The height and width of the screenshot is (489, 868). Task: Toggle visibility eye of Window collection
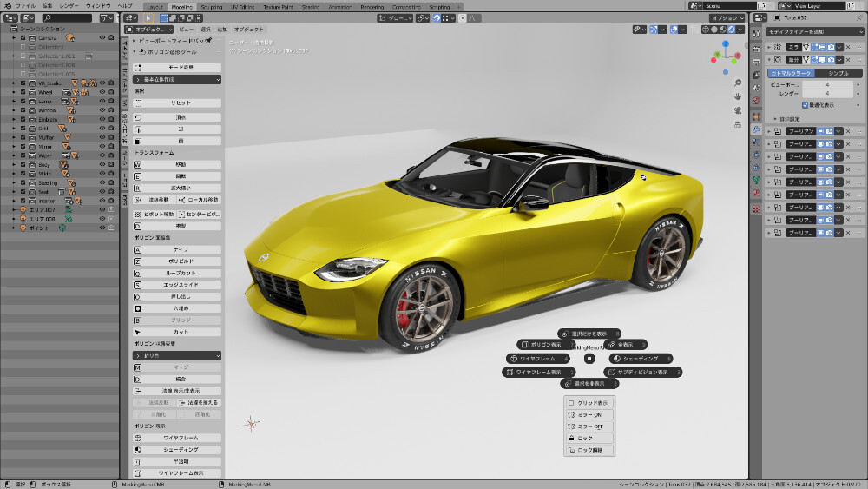(102, 110)
